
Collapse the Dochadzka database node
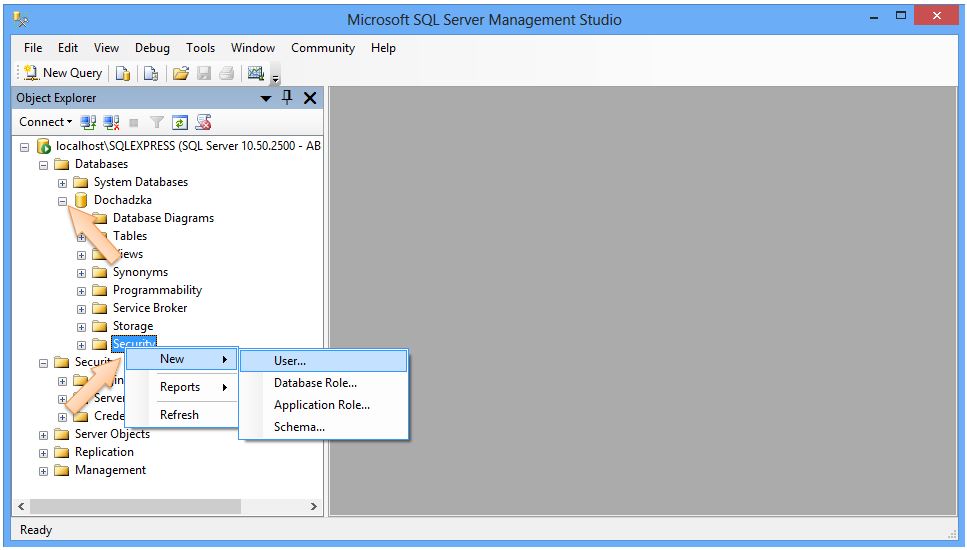[62, 201]
